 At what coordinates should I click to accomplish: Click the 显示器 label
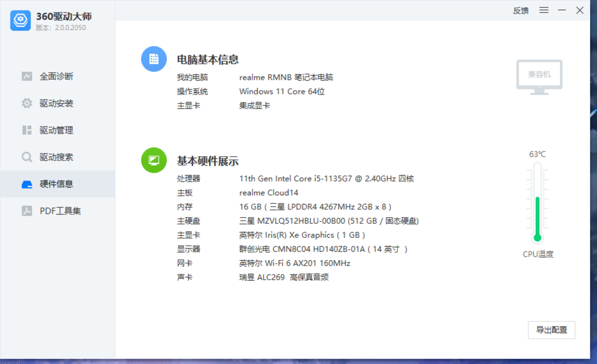click(189, 249)
